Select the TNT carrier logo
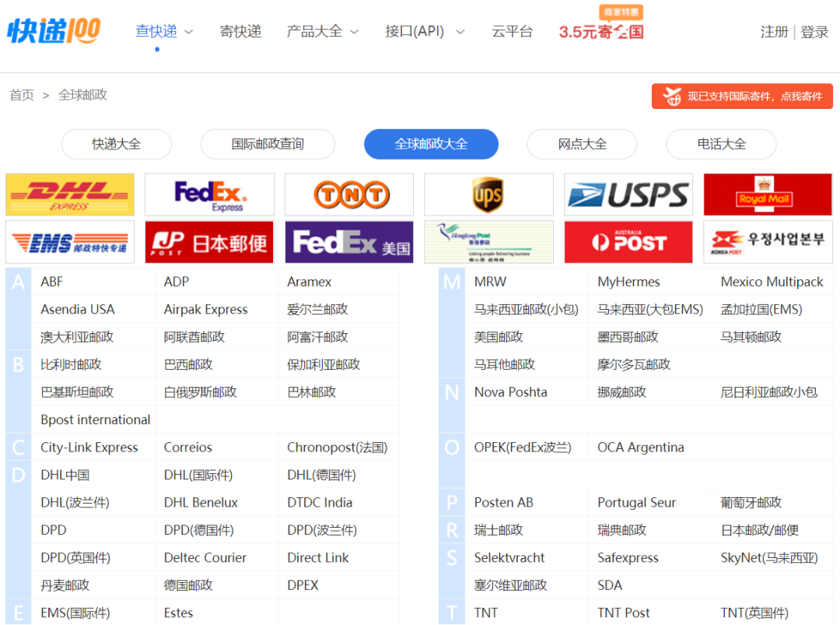This screenshot has width=840, height=625. click(x=349, y=195)
